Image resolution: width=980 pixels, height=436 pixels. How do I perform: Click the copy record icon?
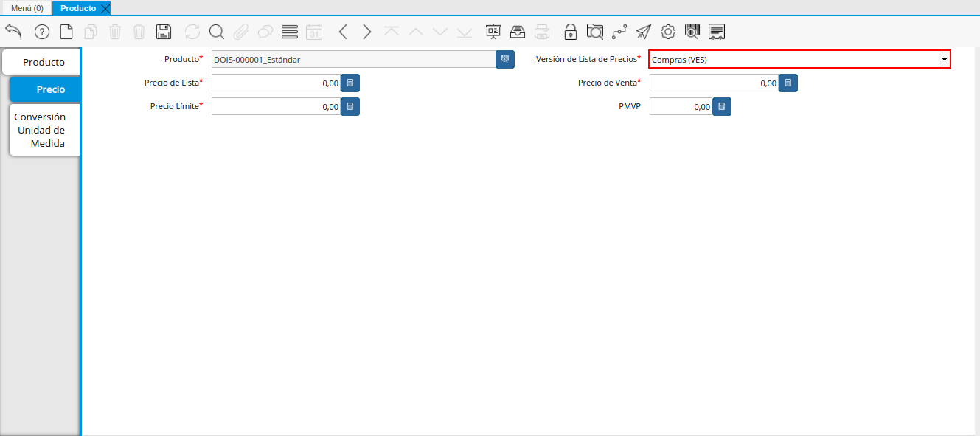click(91, 32)
